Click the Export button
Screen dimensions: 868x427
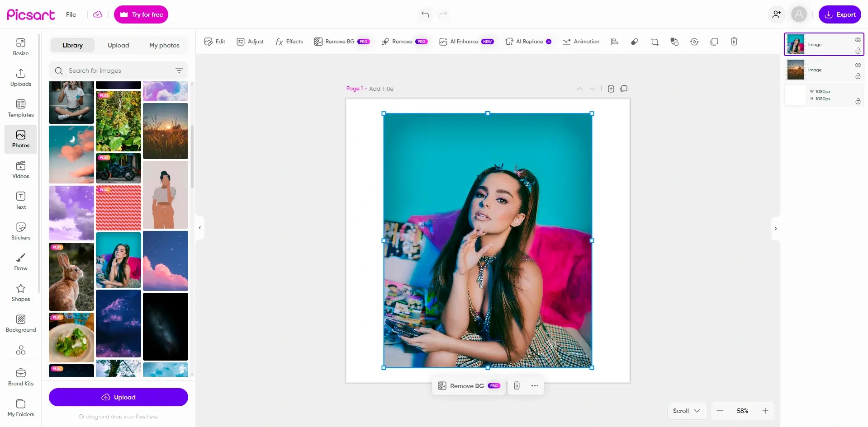coord(840,14)
